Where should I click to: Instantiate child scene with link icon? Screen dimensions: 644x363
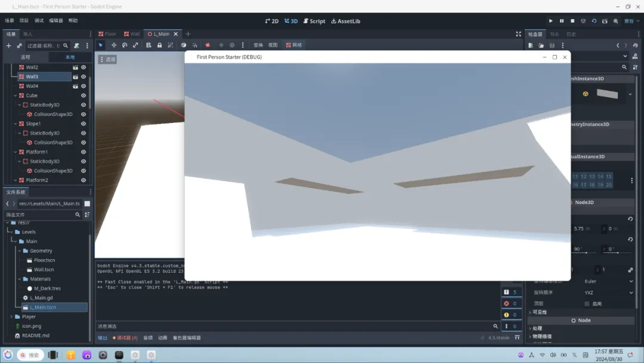(19, 45)
